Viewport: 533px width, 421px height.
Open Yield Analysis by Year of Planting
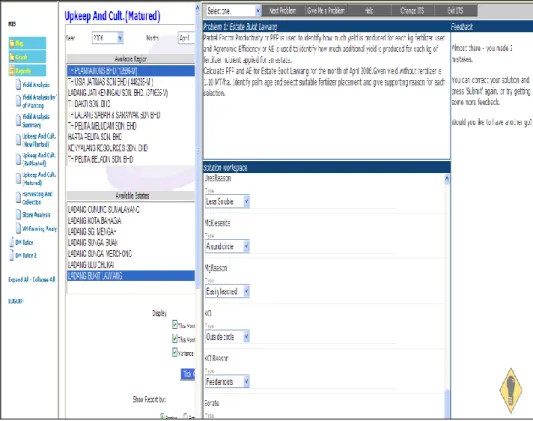point(39,101)
